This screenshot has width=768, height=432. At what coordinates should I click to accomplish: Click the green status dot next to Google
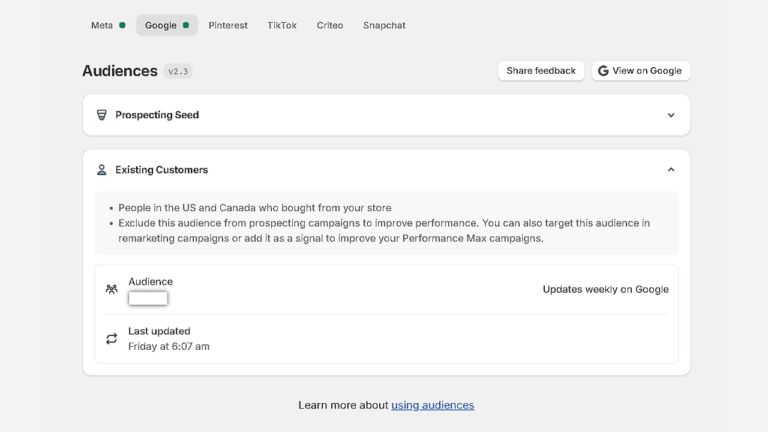tap(186, 25)
